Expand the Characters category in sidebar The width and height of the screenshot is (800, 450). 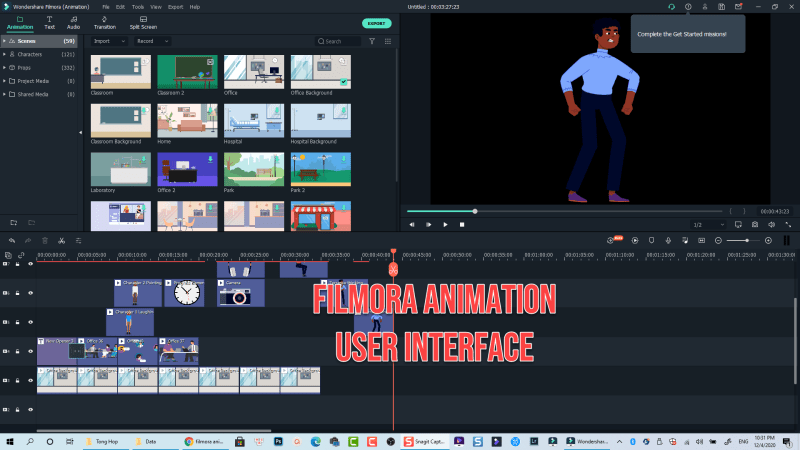tap(9, 54)
